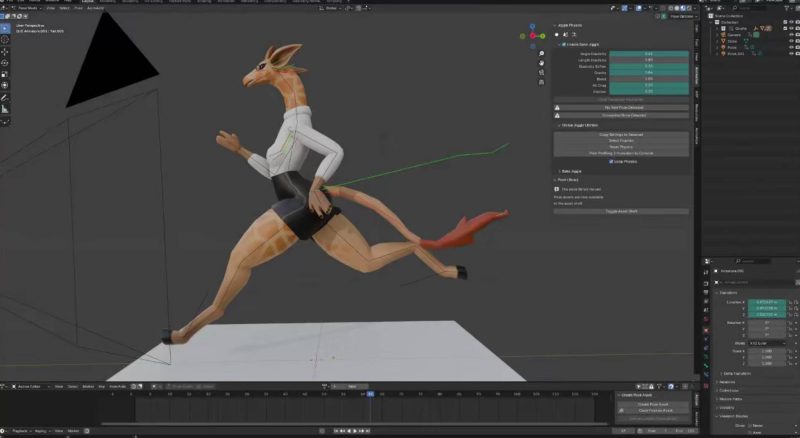The height and width of the screenshot is (438, 800).
Task: Click the Toggle Asset Shelf button
Action: point(621,211)
